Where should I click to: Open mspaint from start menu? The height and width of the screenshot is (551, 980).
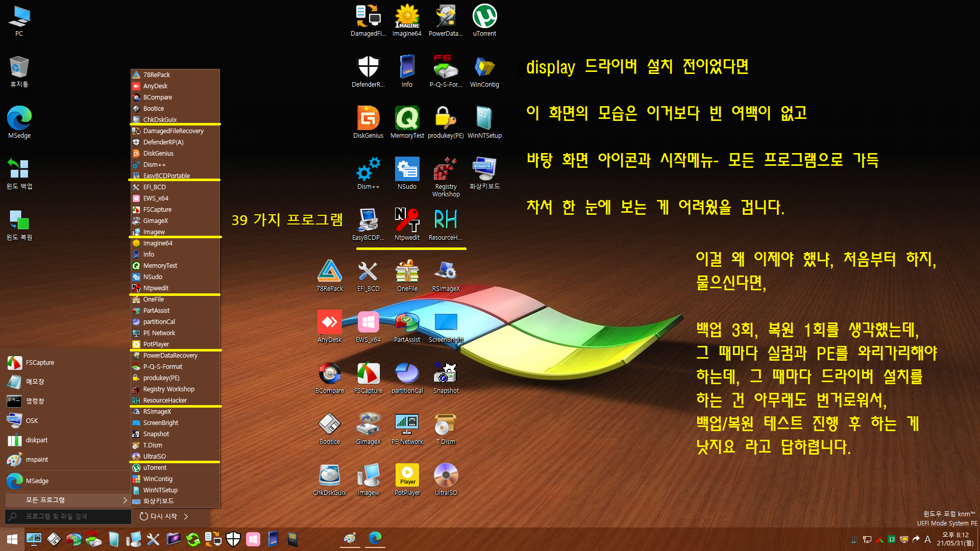pos(66,459)
